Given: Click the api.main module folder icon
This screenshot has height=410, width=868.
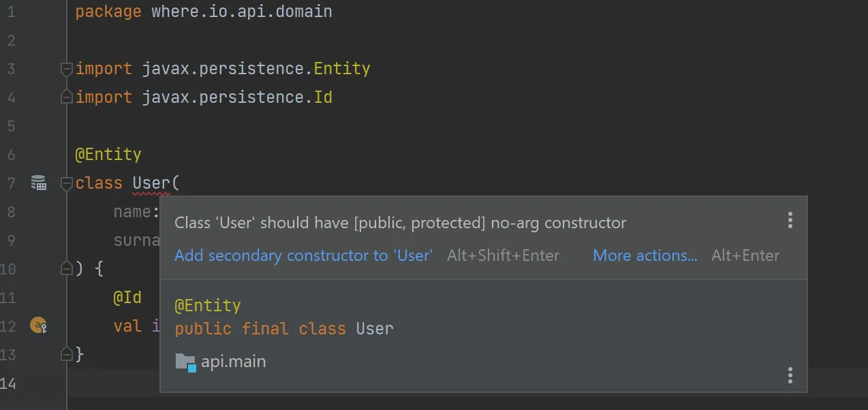Looking at the screenshot, I should pos(185,362).
